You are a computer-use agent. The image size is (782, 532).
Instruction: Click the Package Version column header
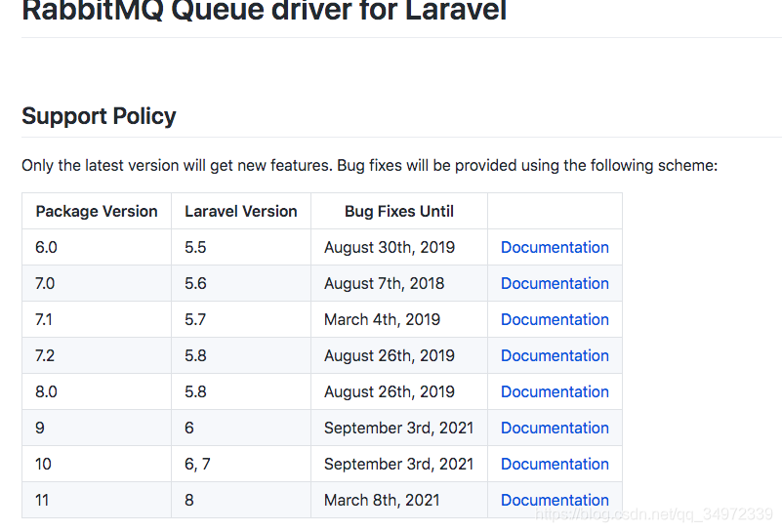tap(97, 212)
